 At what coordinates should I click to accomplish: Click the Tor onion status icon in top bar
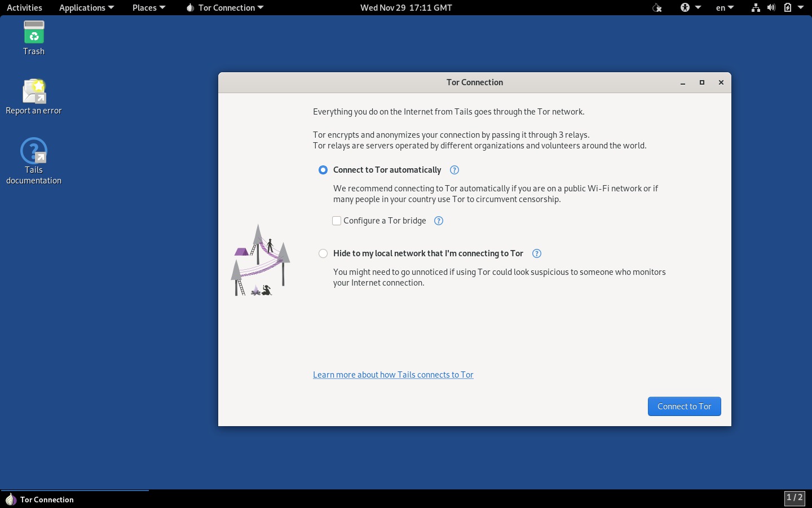click(657, 7)
